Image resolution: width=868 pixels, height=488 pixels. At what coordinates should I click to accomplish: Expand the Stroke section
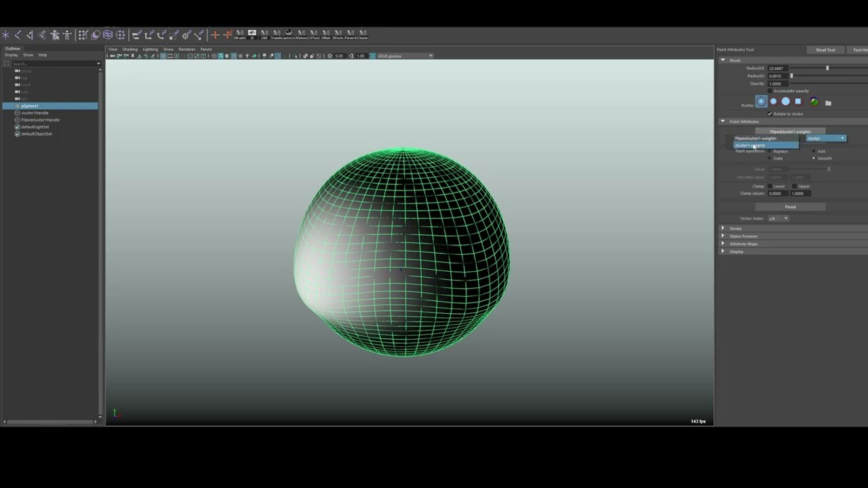736,228
